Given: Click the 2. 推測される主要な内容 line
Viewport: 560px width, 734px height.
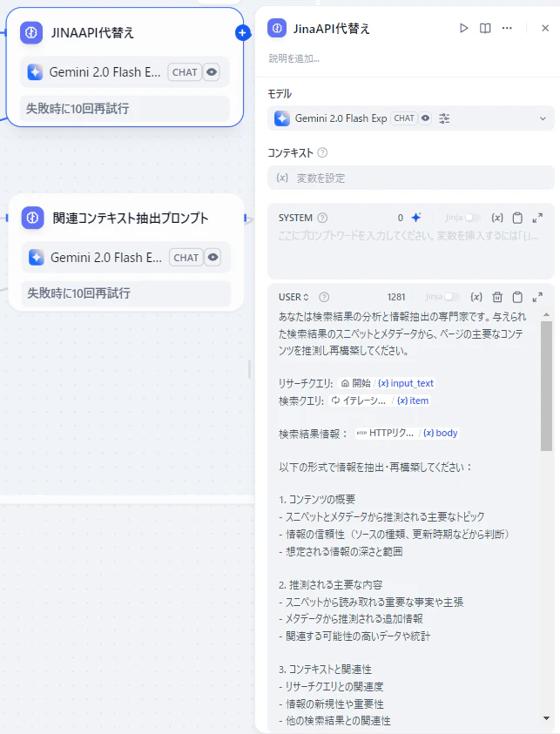Looking at the screenshot, I should click(x=331, y=584).
